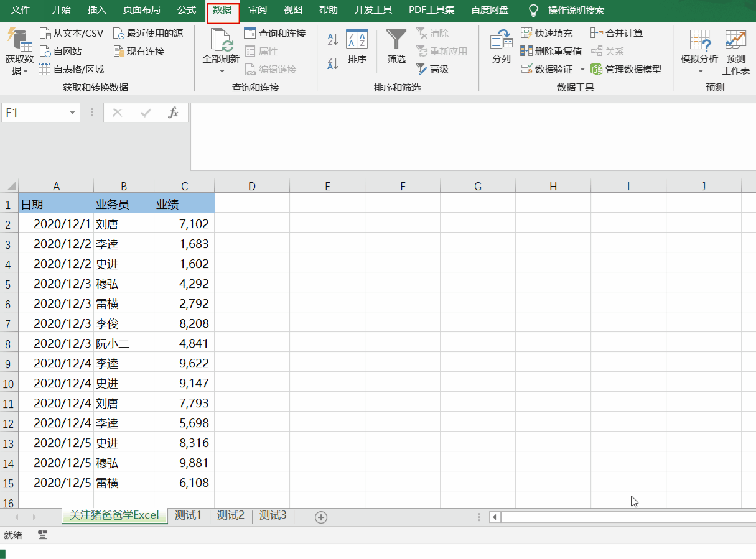
Task: Click header cell 业绩
Action: coord(184,203)
